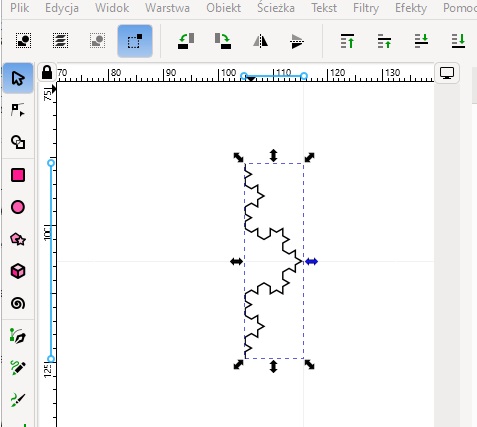This screenshot has width=477, height=427.
Task: Choose the Rectangle tool
Action: pyautogui.click(x=18, y=175)
